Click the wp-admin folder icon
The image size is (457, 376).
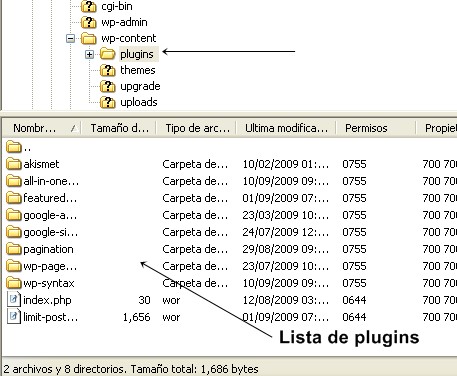click(x=89, y=22)
